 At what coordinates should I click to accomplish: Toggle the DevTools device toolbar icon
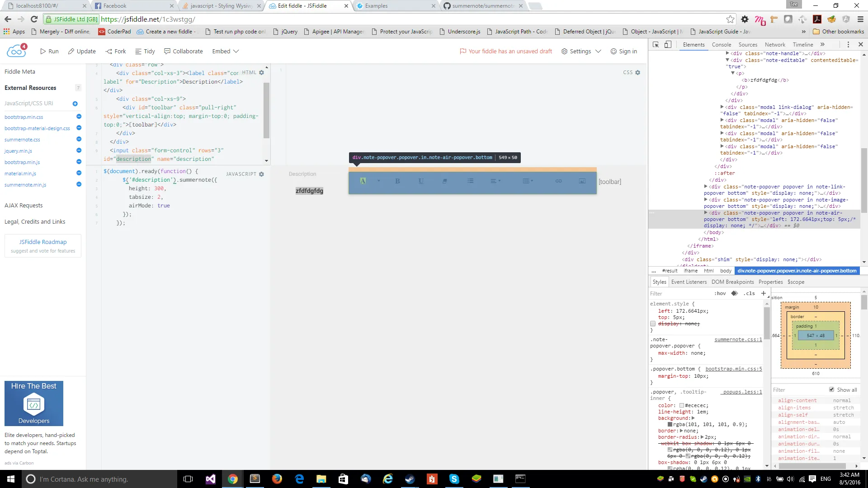pyautogui.click(x=668, y=44)
